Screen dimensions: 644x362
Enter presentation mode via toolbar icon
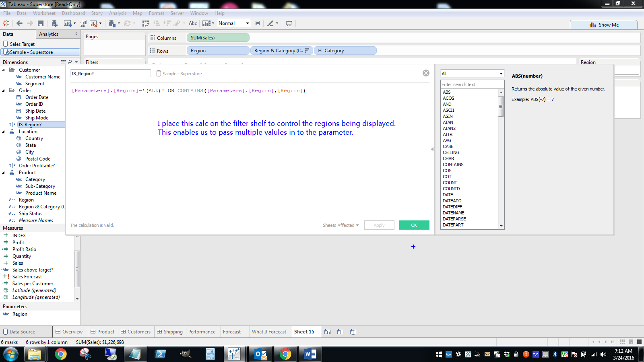pos(289,23)
